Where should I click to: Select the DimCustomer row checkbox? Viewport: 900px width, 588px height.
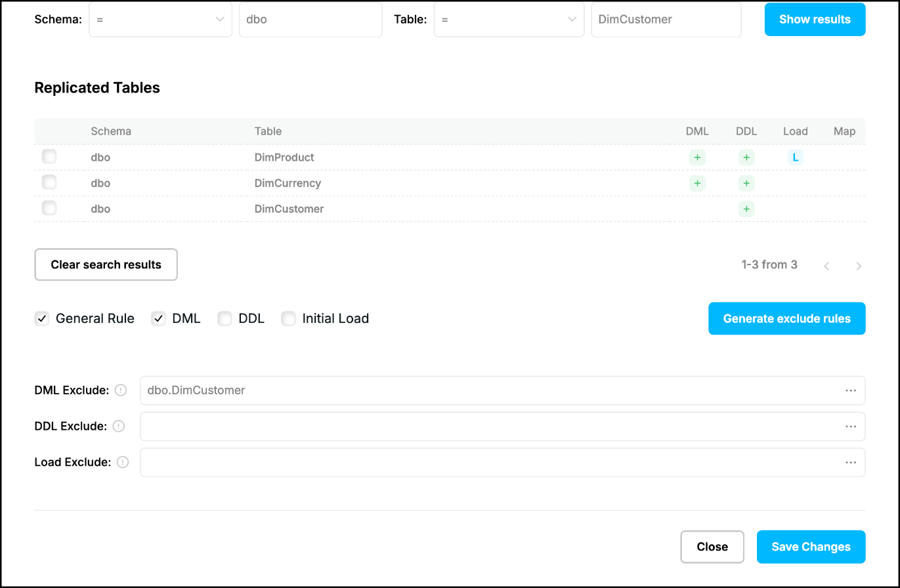[x=49, y=208]
